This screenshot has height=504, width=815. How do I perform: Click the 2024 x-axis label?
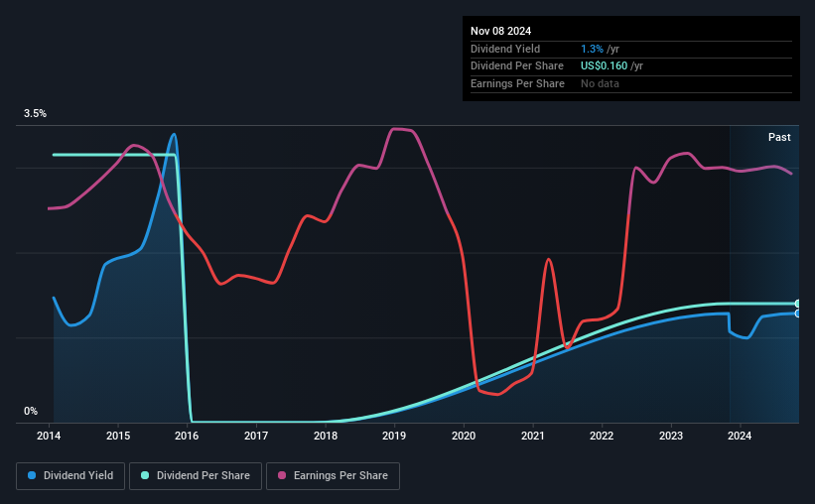click(740, 436)
